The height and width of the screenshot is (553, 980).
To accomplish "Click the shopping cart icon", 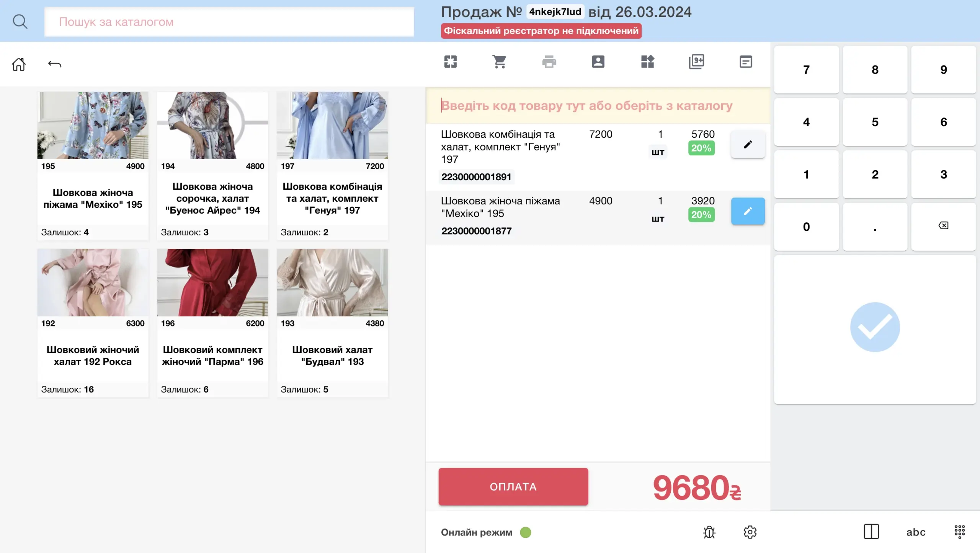I will tap(499, 62).
